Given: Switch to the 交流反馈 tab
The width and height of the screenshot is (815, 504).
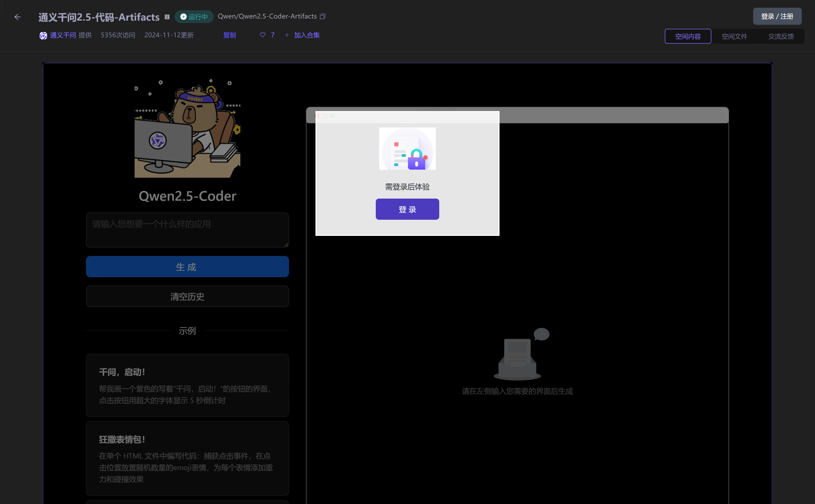Looking at the screenshot, I should (781, 36).
